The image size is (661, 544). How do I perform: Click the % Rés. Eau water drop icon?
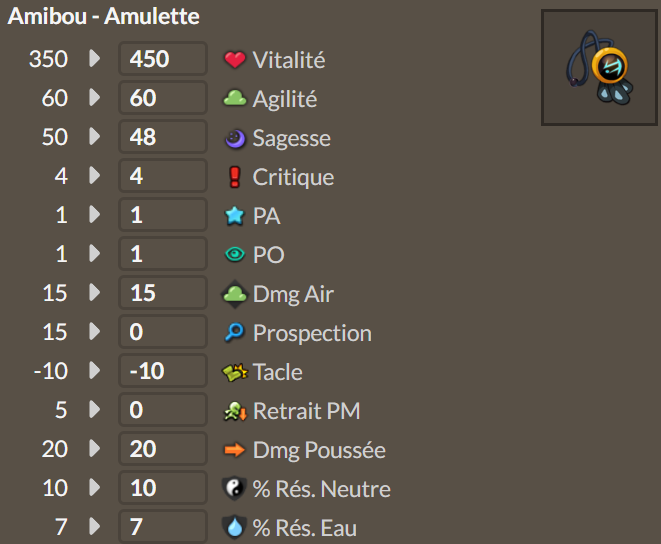pos(235,527)
